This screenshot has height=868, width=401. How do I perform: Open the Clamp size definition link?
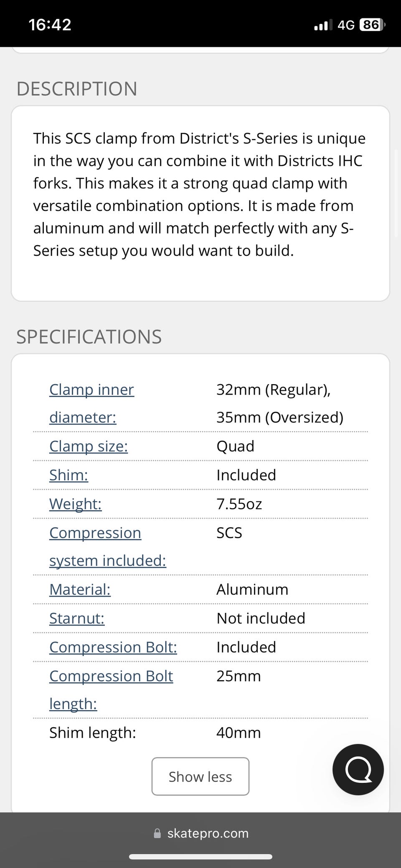click(89, 446)
